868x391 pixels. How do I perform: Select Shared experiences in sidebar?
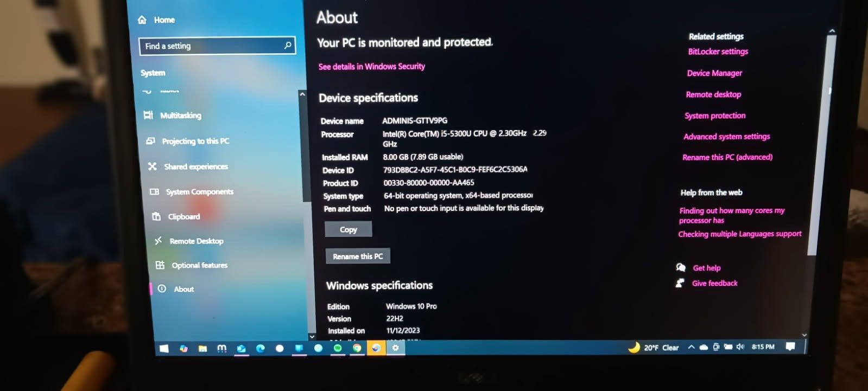click(x=195, y=166)
